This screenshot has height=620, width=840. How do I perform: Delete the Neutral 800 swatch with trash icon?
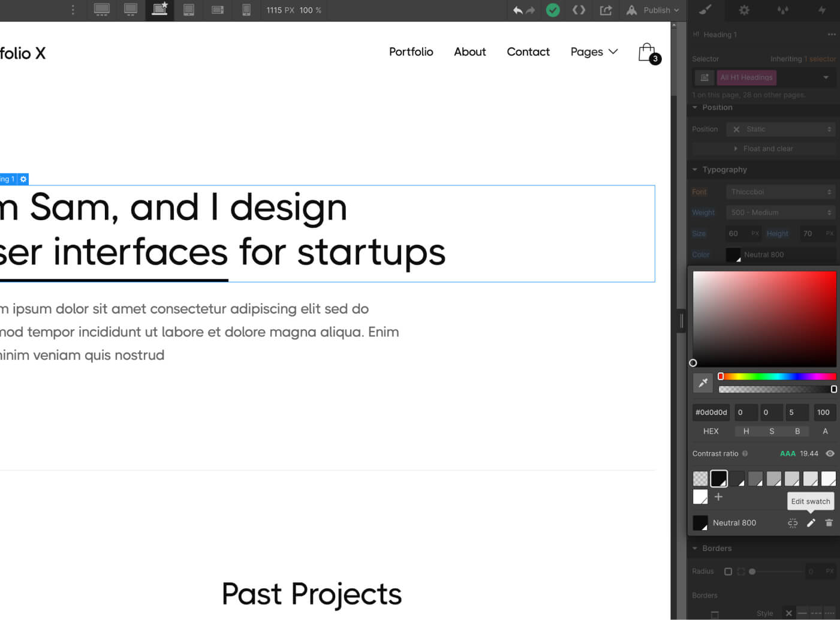tap(829, 523)
